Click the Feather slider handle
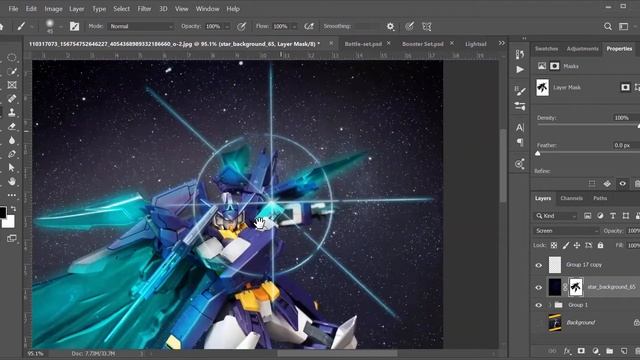Image resolution: width=640 pixels, height=360 pixels. (x=538, y=153)
